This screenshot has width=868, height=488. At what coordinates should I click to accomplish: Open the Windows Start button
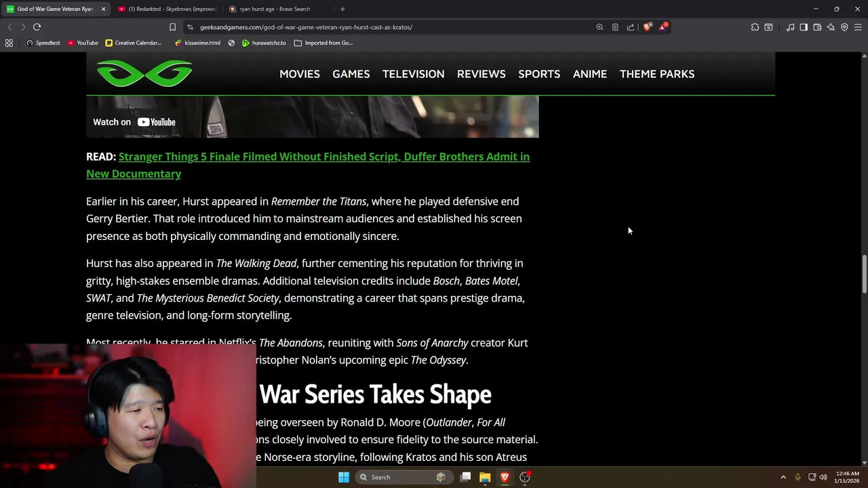point(344,477)
